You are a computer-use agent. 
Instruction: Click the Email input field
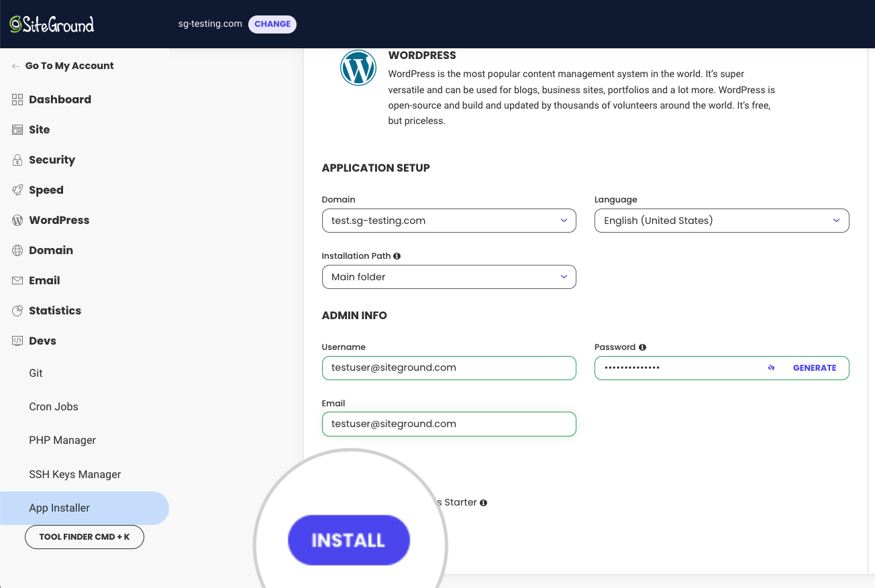click(x=449, y=424)
